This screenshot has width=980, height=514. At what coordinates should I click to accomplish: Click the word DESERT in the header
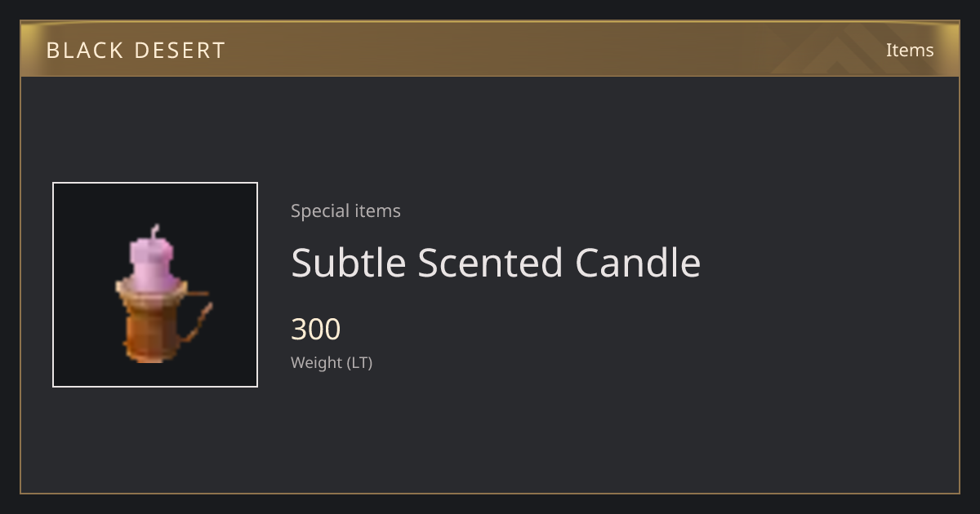[x=180, y=51]
